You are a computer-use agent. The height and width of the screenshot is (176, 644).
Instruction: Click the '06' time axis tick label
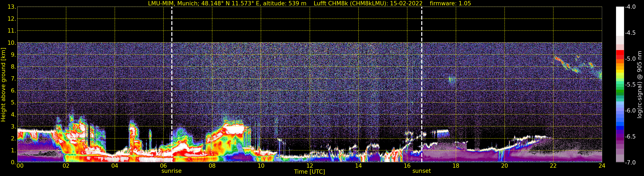[x=163, y=166]
